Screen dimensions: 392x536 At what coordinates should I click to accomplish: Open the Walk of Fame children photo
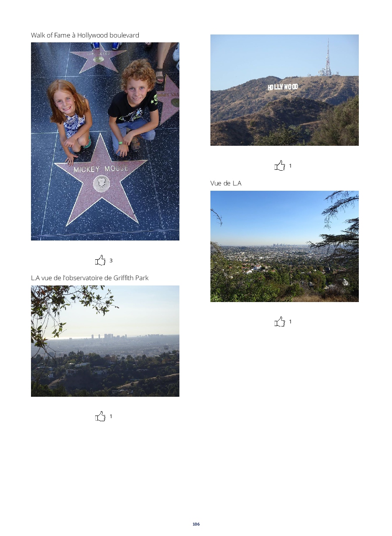[105, 141]
